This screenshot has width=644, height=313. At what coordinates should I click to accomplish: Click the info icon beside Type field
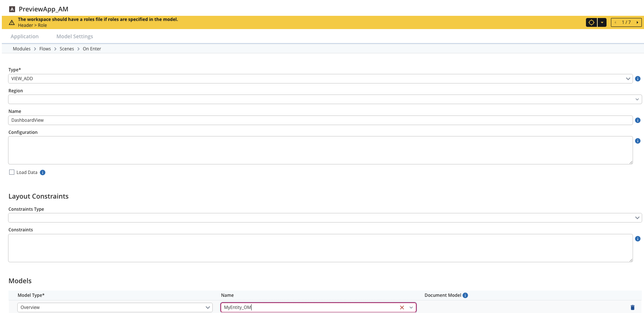click(x=638, y=79)
